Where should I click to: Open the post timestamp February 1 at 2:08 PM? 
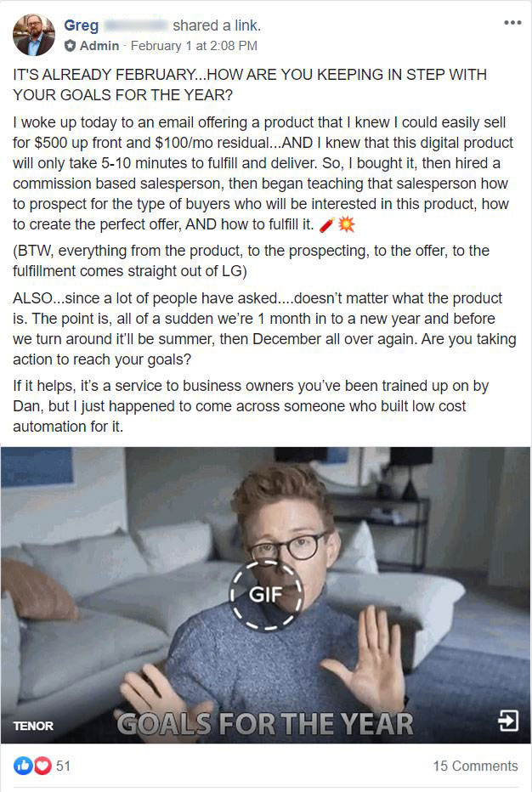click(x=194, y=46)
